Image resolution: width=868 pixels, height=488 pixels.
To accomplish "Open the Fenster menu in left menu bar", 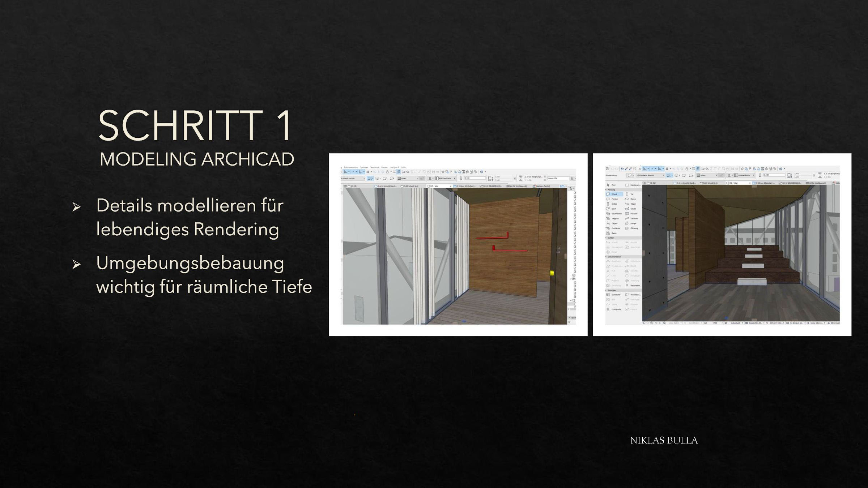I will tap(384, 167).
